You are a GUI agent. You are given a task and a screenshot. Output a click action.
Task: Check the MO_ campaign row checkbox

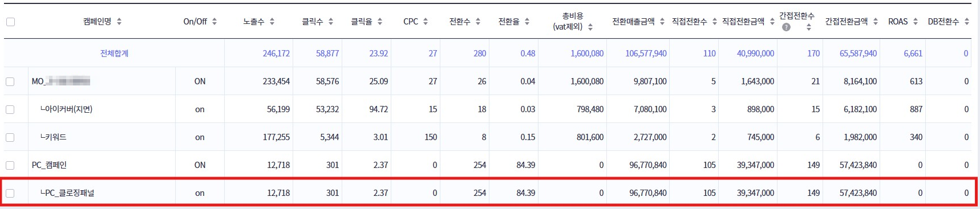pyautogui.click(x=10, y=81)
